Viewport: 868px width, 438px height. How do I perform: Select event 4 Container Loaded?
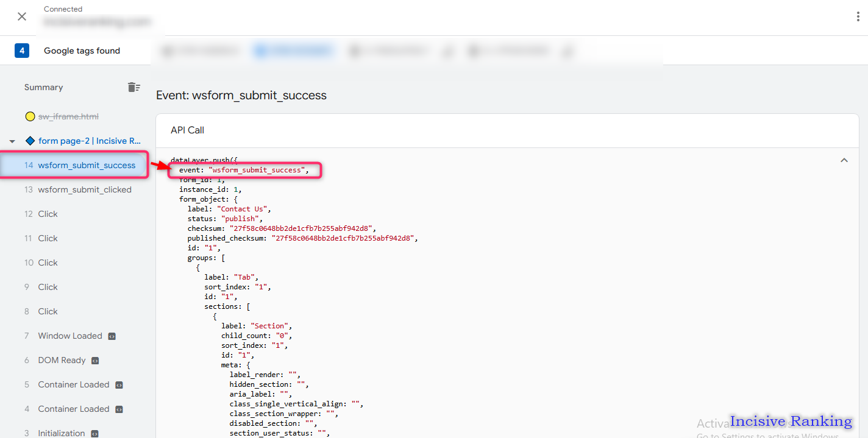[x=74, y=409]
